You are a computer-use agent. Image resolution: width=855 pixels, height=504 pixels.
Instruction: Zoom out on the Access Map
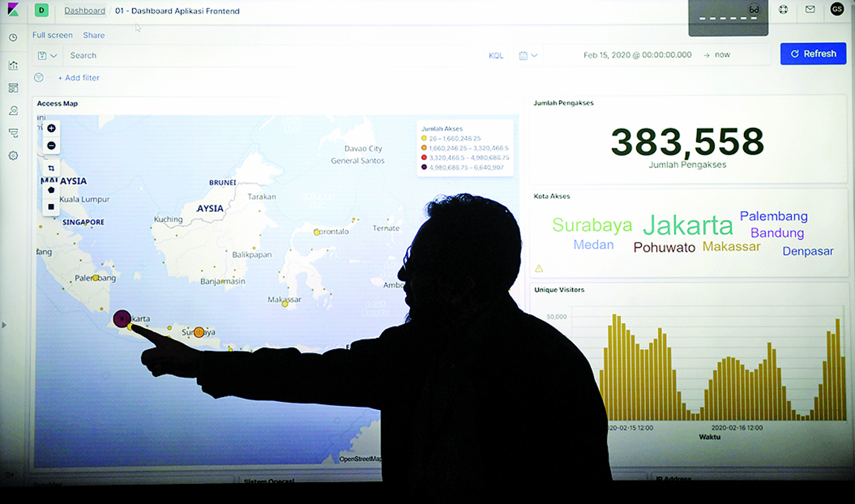51,145
